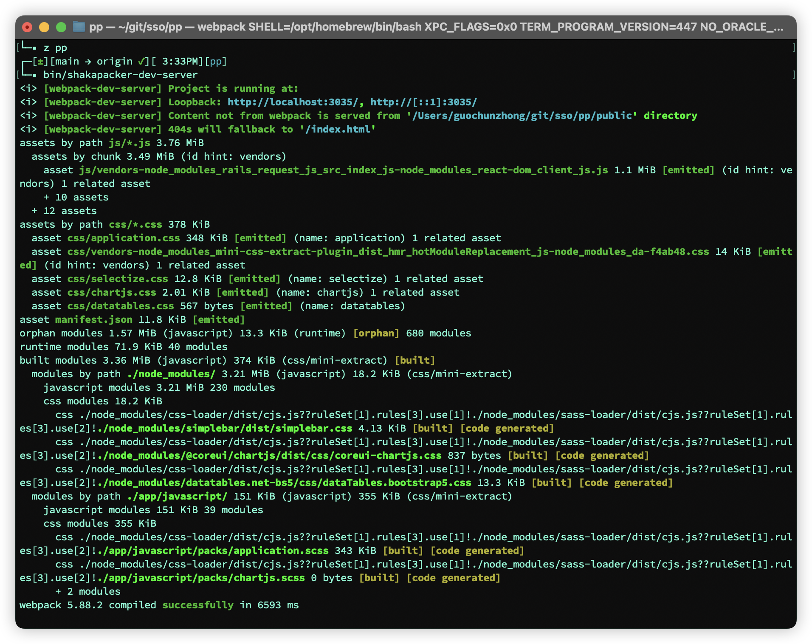Screen dimensions: 812x644
Task: Click the yellow [orphan] tag
Action: pos(376,333)
